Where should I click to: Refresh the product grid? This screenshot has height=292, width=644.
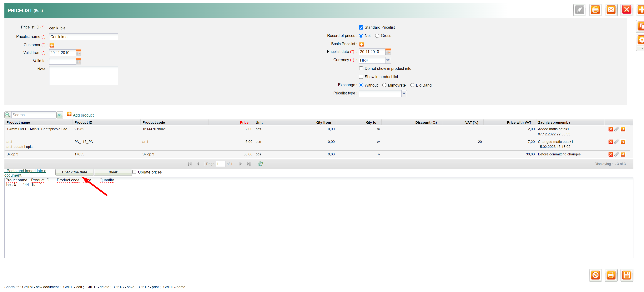click(260, 164)
